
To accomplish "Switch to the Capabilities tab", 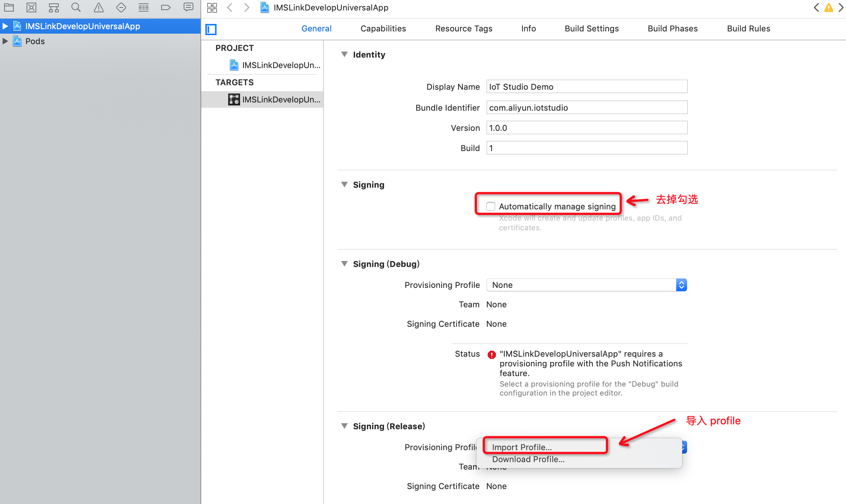I will pos(383,29).
